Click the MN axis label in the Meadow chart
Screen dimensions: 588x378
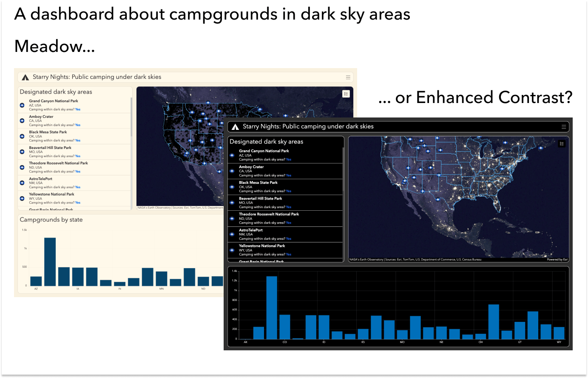pos(162,289)
